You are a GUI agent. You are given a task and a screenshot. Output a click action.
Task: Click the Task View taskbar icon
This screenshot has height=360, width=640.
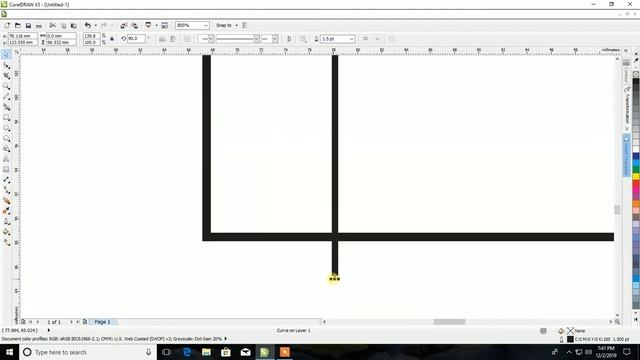167,352
